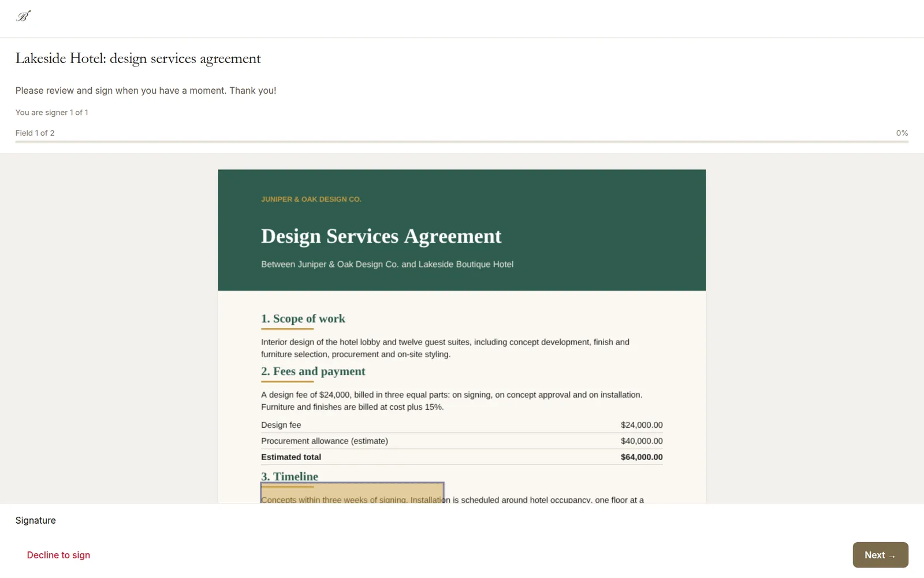Click the "Estimated total" row label
This screenshot has height=578, width=924.
[x=291, y=457]
